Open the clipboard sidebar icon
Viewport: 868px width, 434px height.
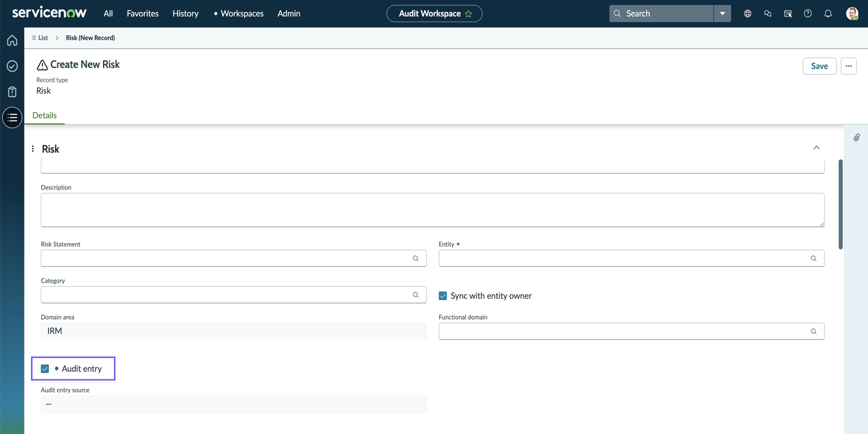(x=12, y=92)
